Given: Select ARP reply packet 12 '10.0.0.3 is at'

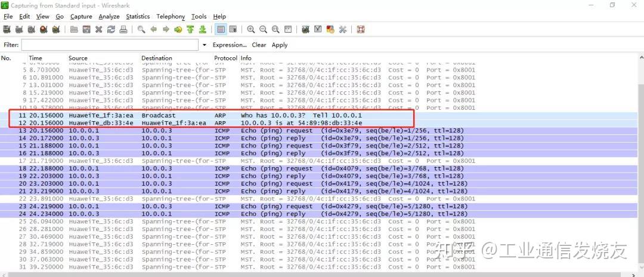Looking at the screenshot, I should click(318, 123).
